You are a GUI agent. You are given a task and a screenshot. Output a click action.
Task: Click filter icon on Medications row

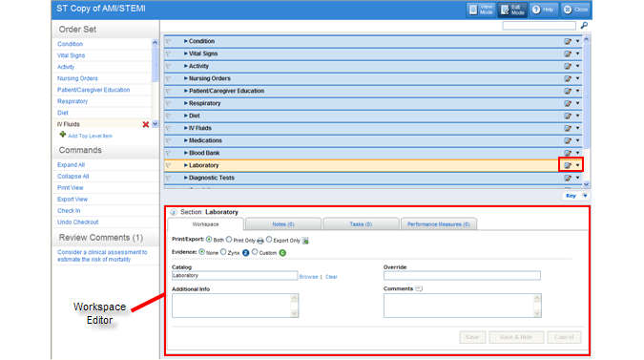coord(168,140)
